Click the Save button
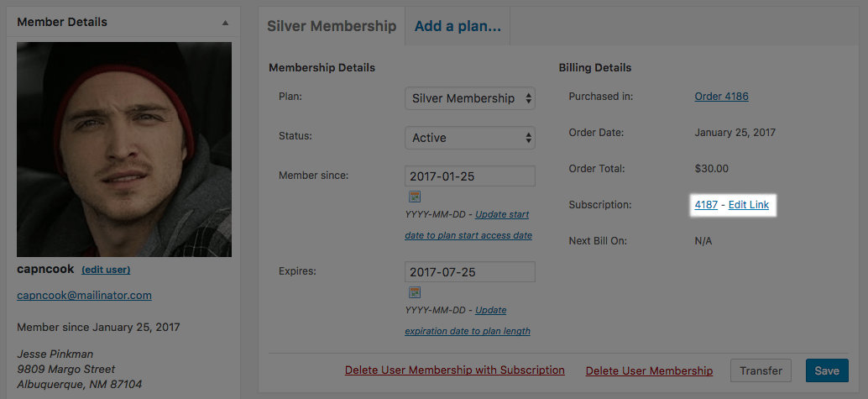The image size is (868, 399). [827, 370]
